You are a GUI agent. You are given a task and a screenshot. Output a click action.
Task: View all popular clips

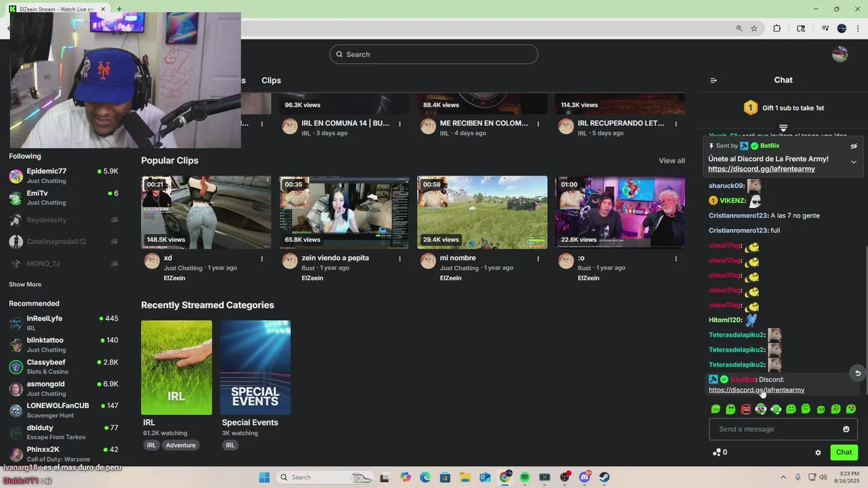pyautogui.click(x=671, y=161)
